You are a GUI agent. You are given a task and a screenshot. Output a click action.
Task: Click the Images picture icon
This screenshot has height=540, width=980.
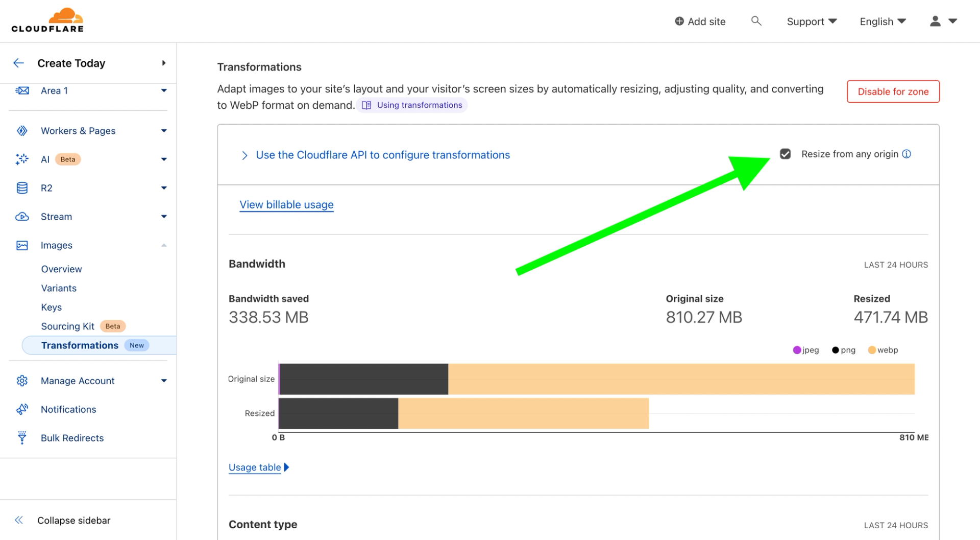click(x=22, y=245)
